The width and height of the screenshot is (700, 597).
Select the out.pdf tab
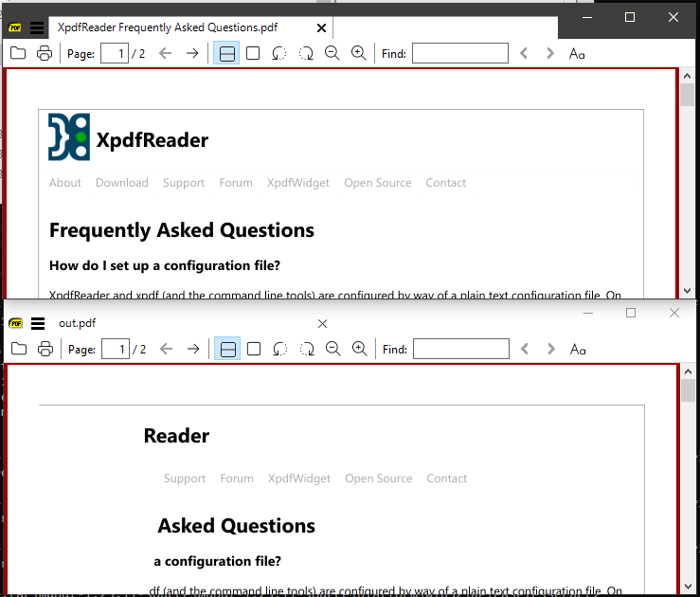click(77, 323)
